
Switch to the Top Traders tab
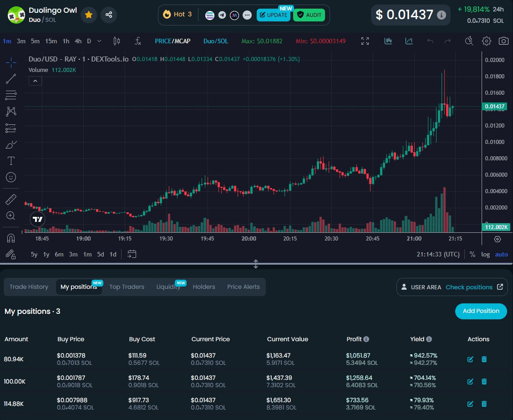(127, 287)
